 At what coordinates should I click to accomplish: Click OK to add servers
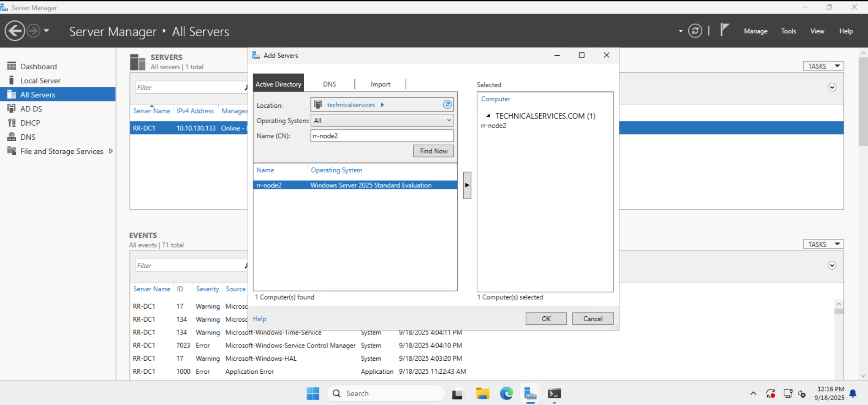point(546,319)
